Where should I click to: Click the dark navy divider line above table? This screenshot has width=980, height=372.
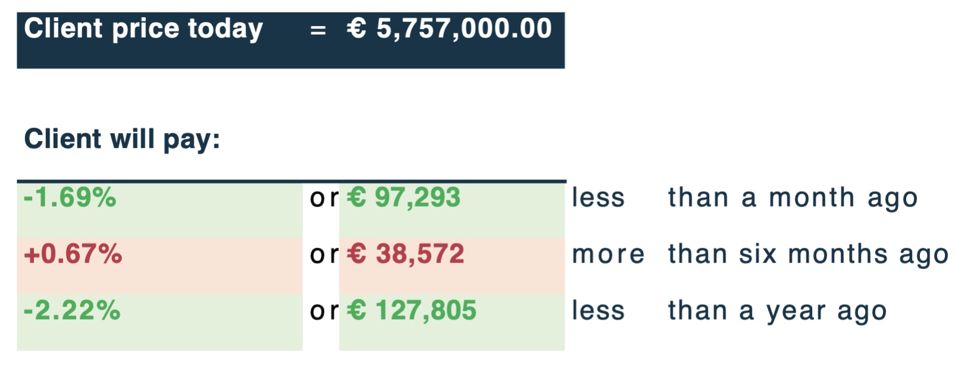(292, 180)
